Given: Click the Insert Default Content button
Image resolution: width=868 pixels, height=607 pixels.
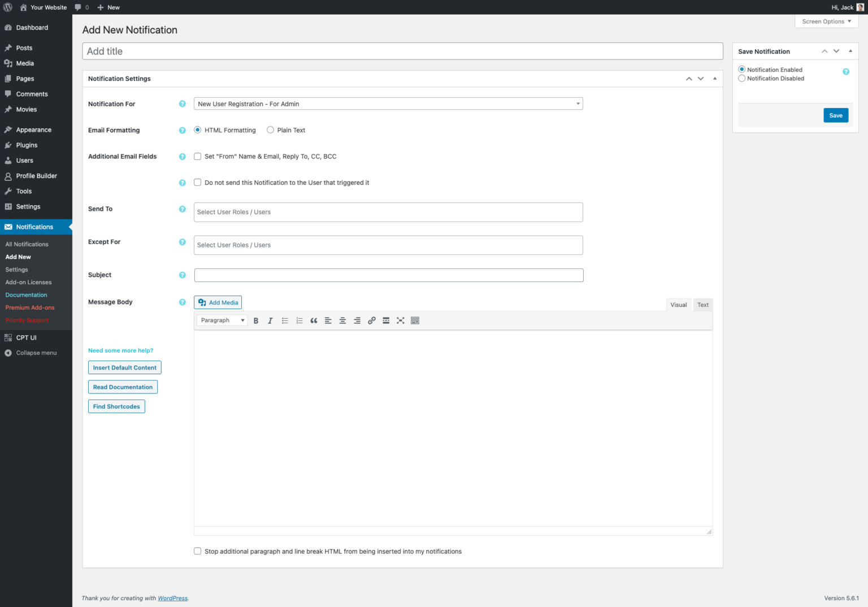Looking at the screenshot, I should pos(124,367).
